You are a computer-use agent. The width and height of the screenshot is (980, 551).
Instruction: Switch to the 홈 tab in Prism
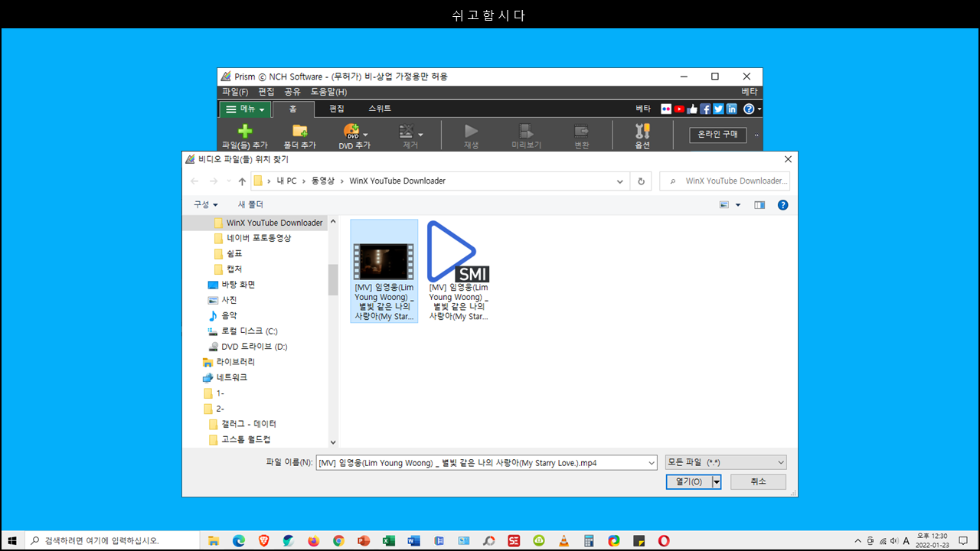[x=293, y=109]
